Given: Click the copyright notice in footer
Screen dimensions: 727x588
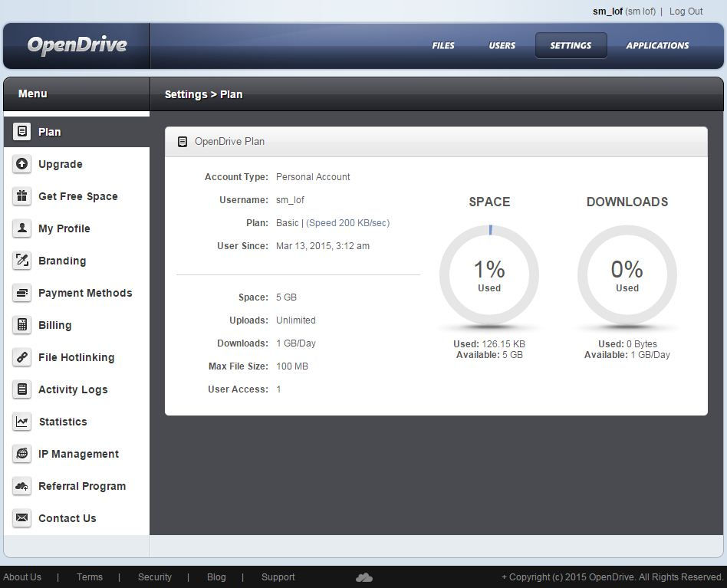Looking at the screenshot, I should pos(612,577).
